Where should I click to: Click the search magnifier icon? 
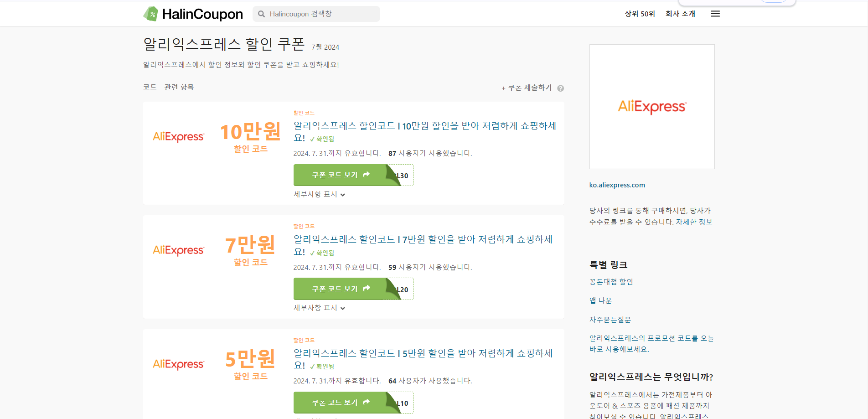click(261, 14)
